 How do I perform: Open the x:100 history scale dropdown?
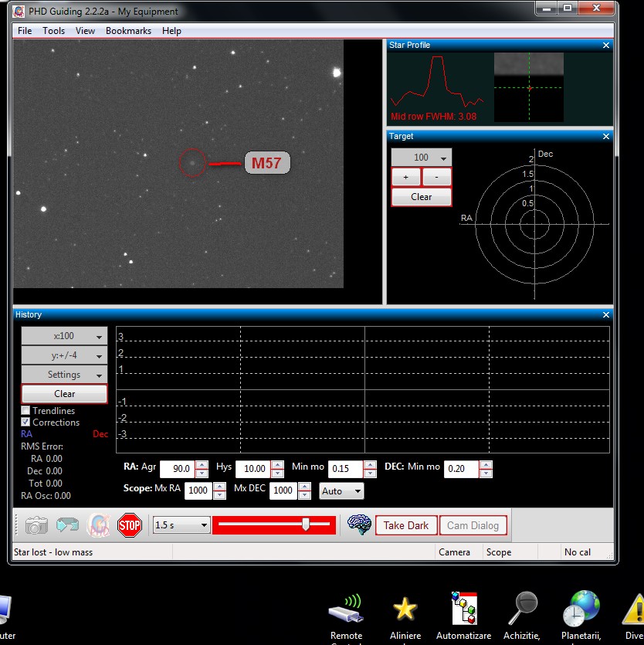pyautogui.click(x=64, y=336)
